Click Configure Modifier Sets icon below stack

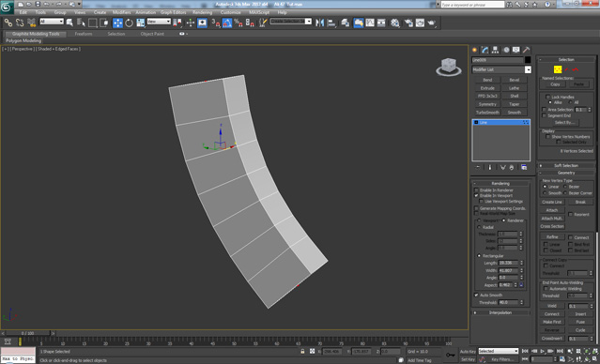524,168
